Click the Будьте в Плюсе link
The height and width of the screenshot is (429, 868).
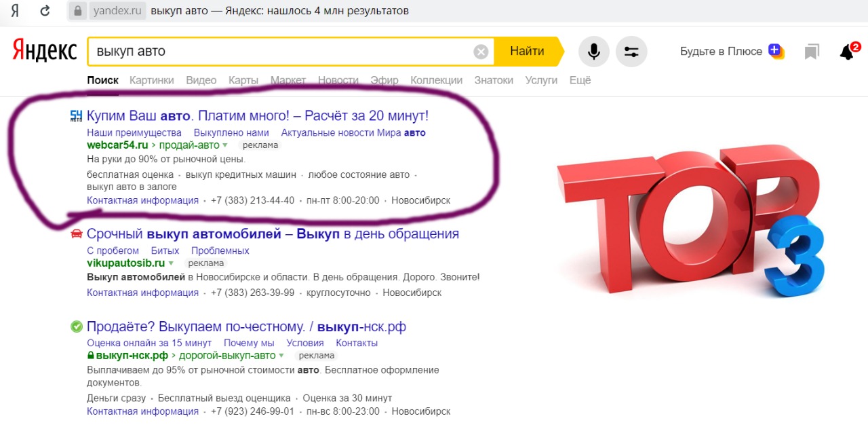(x=721, y=52)
